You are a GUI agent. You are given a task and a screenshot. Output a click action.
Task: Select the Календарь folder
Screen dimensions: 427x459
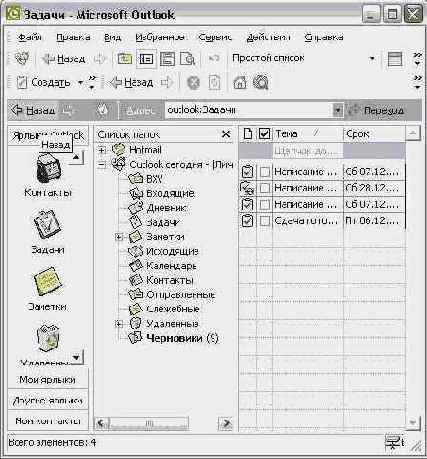point(163,266)
